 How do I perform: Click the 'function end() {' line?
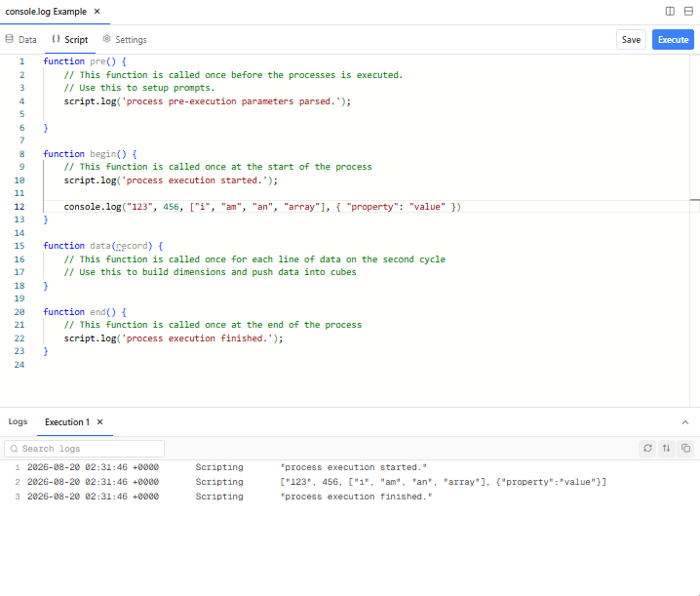[85, 312]
